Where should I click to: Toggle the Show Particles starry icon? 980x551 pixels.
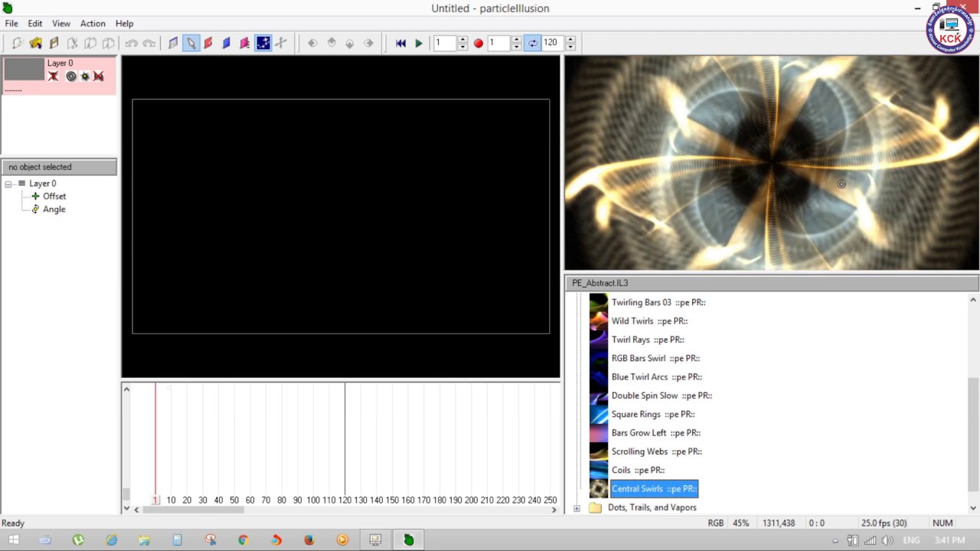point(263,44)
